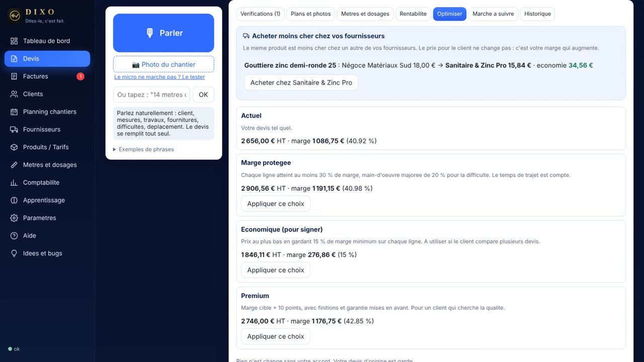This screenshot has width=644, height=362.
Task: Go to the Clients page
Action: pos(47,94)
